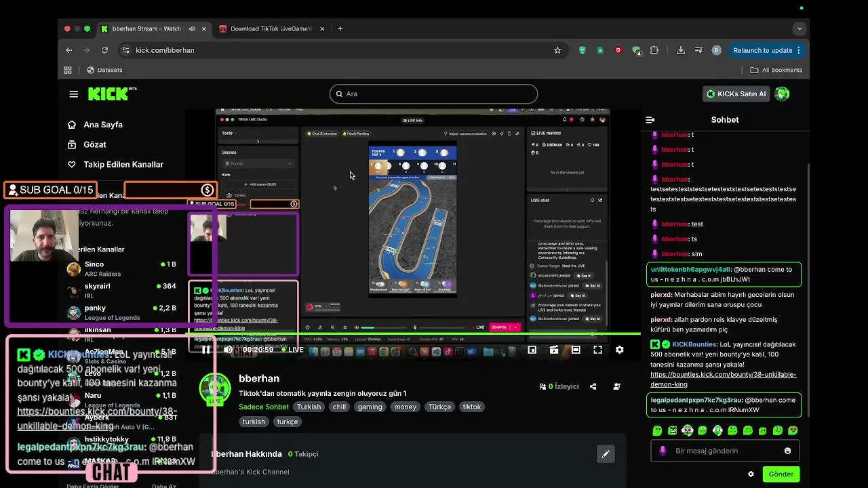Mute the stream volume speaker icon
Viewport: 868px width, 488px height.
click(x=229, y=350)
